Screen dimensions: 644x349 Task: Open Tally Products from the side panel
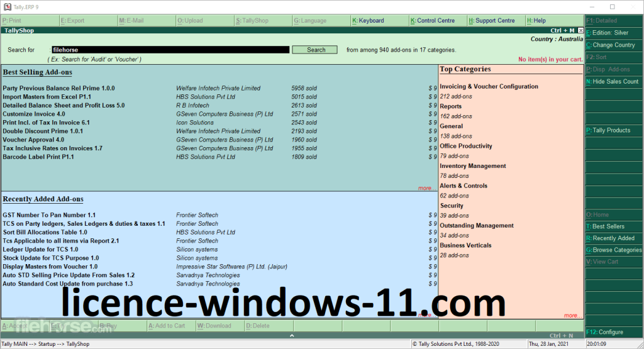[611, 130]
